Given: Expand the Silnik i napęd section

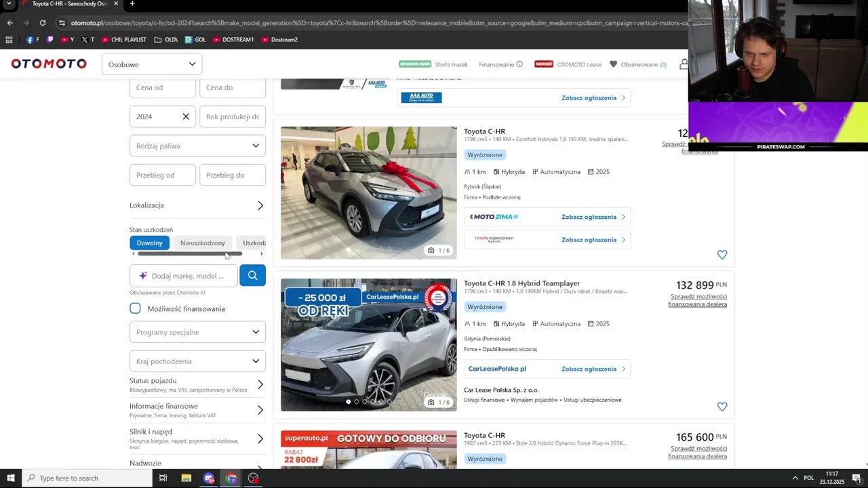Looking at the screenshot, I should click(x=197, y=439).
